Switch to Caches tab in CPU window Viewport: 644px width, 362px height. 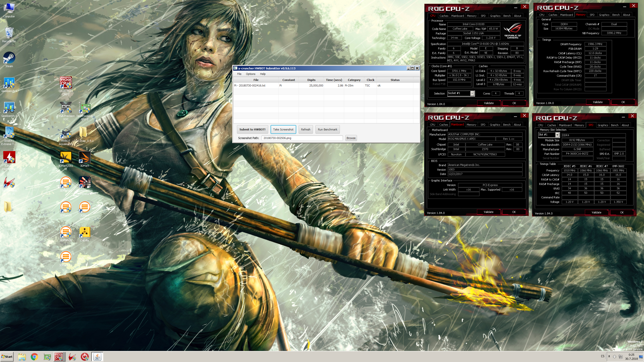coord(444,16)
